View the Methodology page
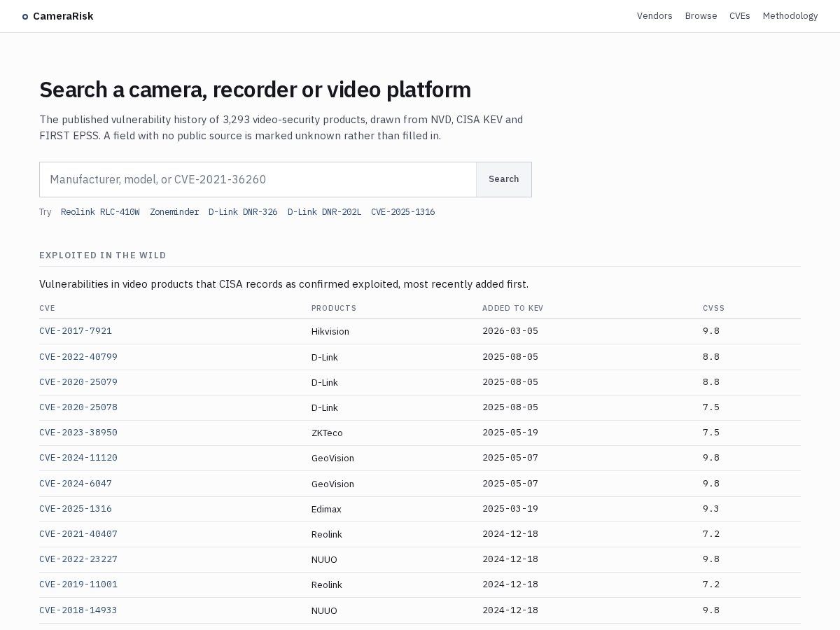The image size is (840, 630). pyautogui.click(x=790, y=16)
